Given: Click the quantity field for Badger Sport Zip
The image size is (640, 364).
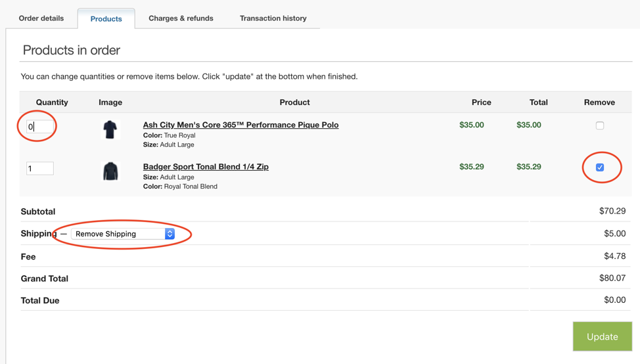Looking at the screenshot, I should (40, 169).
